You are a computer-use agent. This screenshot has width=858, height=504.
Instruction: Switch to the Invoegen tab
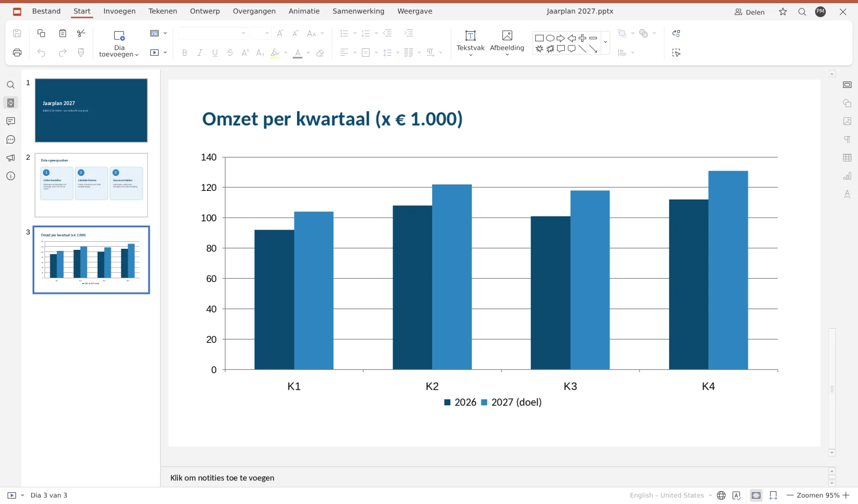tap(120, 11)
